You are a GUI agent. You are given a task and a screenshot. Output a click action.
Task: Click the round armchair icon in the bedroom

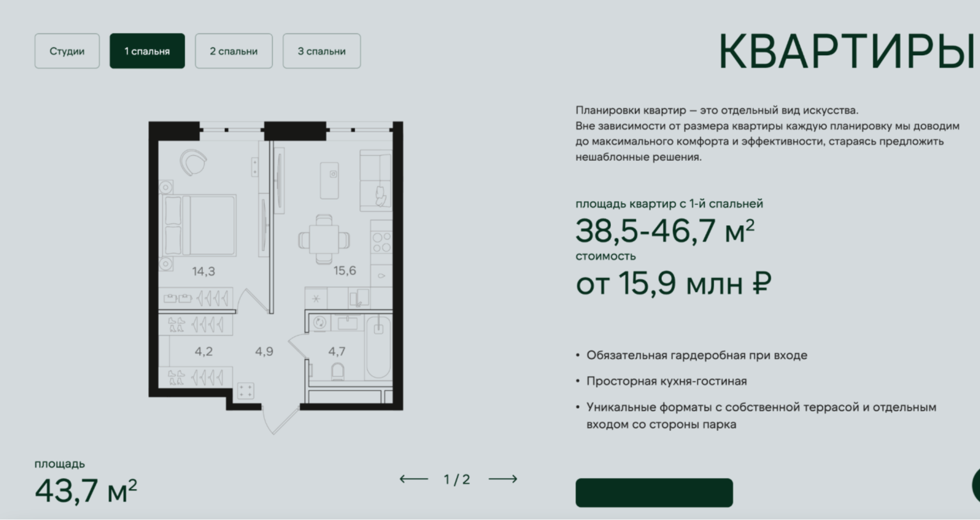(x=193, y=163)
